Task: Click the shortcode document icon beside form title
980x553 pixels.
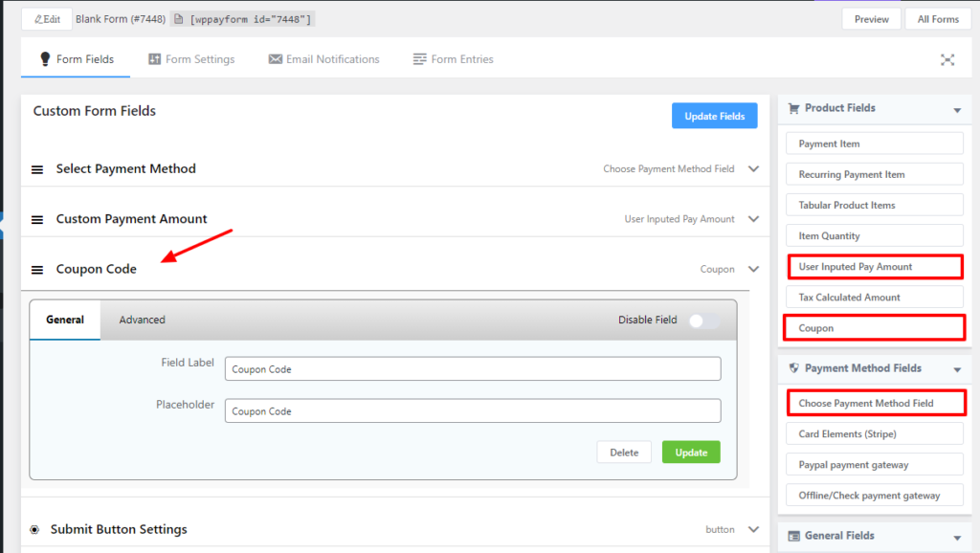Action: (178, 19)
